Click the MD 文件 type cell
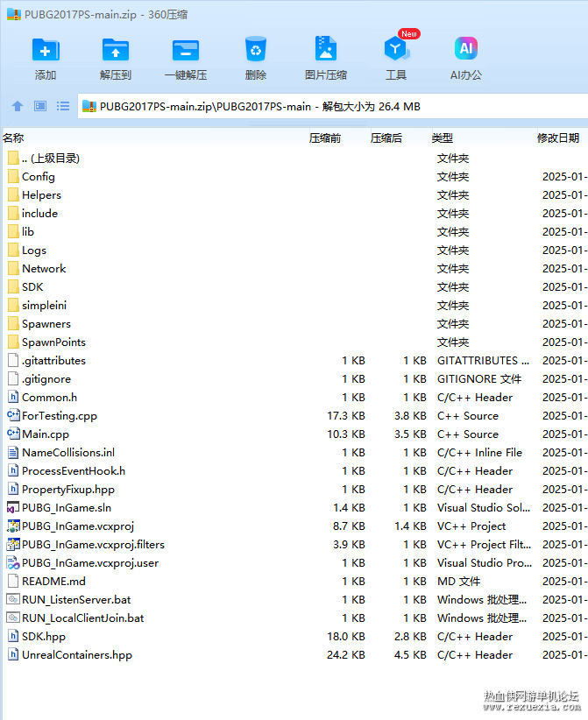 coord(458,582)
